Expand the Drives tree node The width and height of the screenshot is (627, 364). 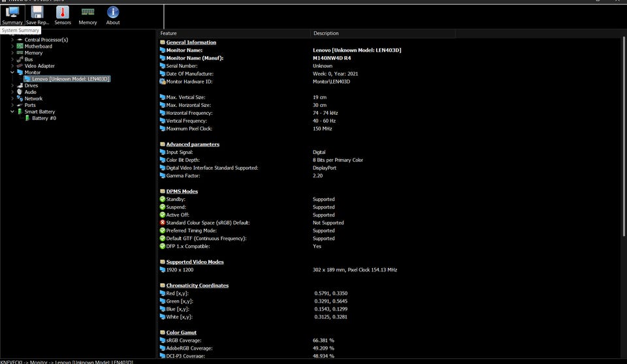point(12,85)
